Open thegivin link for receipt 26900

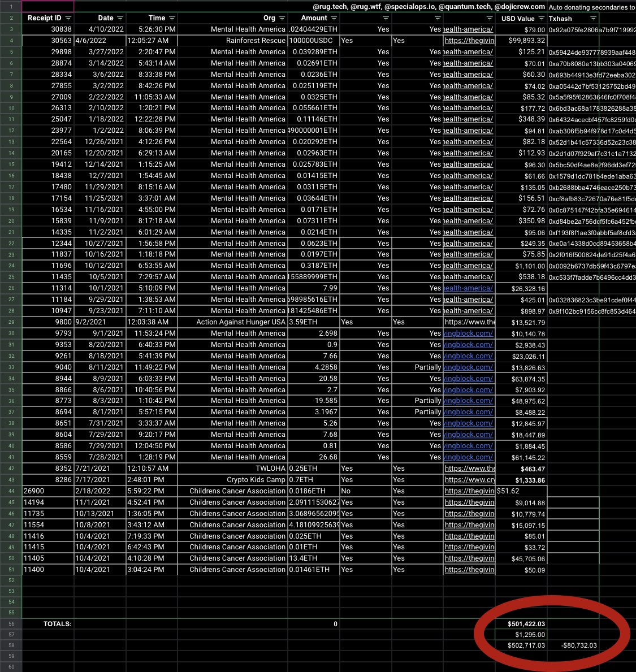click(x=469, y=491)
